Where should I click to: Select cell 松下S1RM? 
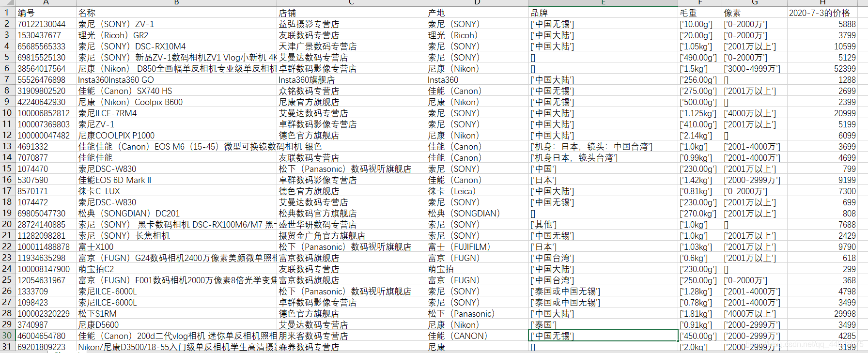click(176, 313)
